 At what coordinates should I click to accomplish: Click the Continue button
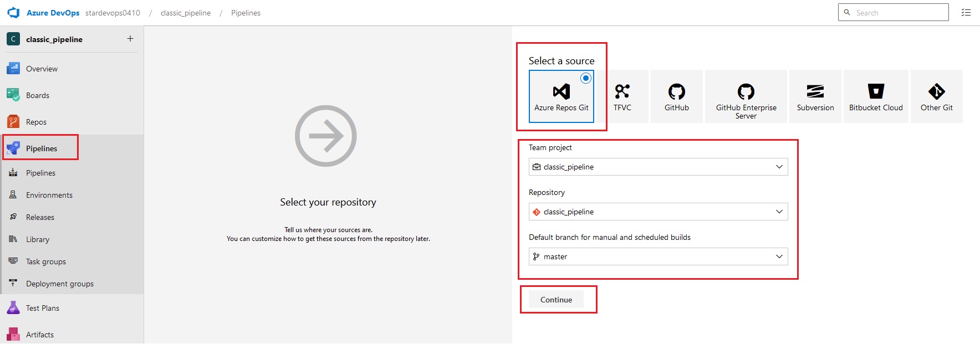[x=556, y=300]
